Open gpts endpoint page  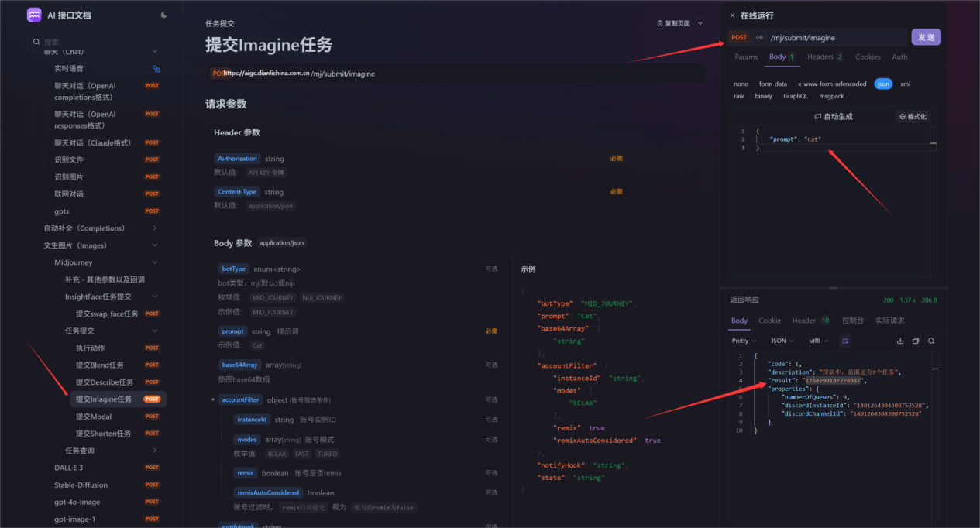(x=62, y=211)
